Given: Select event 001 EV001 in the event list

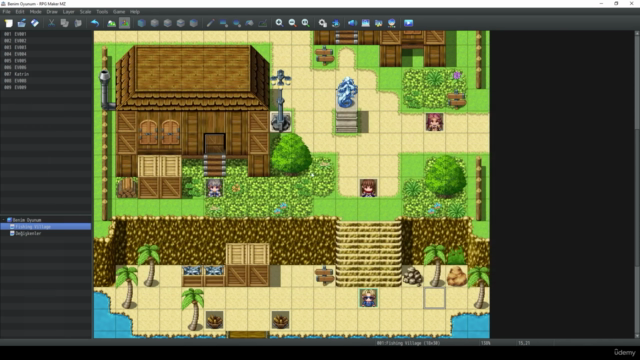Looking at the screenshot, I should pyautogui.click(x=46, y=34).
